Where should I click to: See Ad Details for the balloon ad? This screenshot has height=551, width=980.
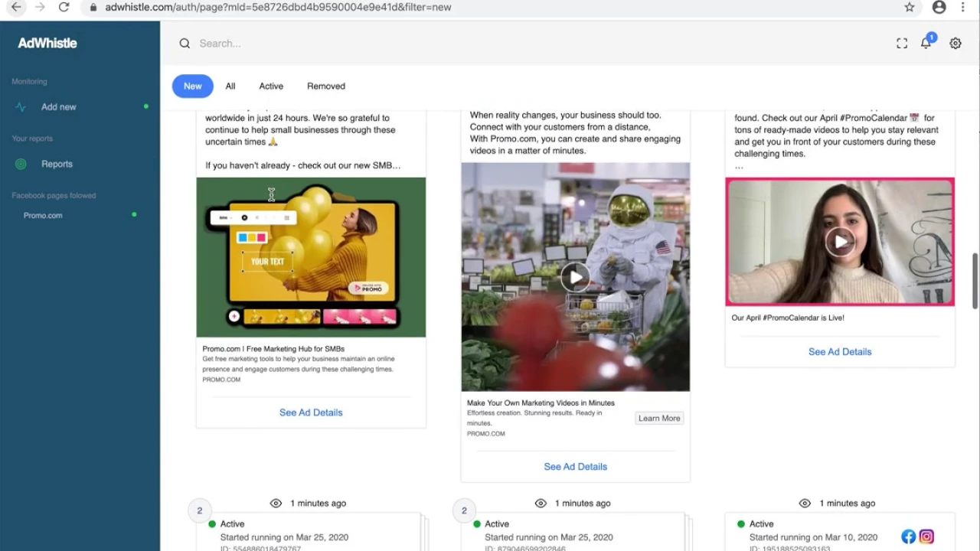pyautogui.click(x=311, y=412)
